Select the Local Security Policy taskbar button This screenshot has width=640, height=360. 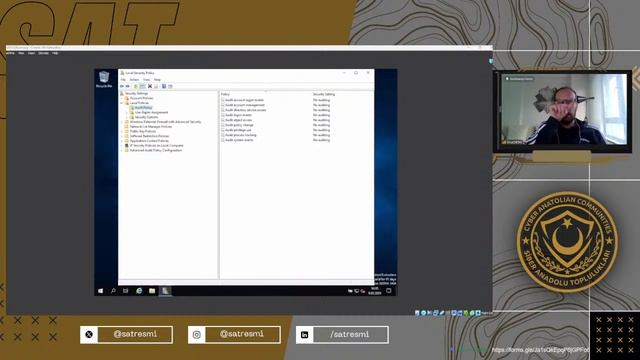click(165, 291)
